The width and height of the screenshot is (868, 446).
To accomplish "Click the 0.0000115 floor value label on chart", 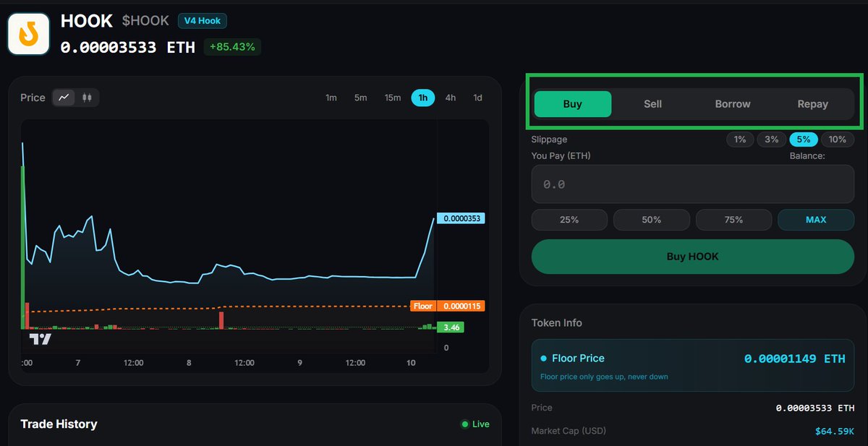I will click(x=461, y=306).
